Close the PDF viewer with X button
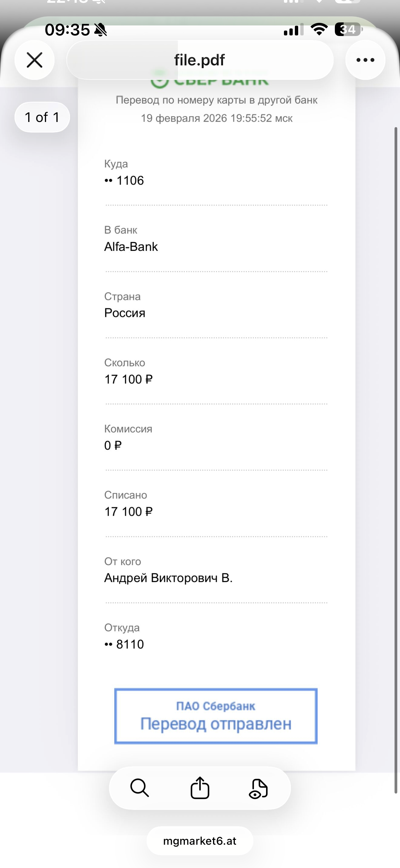 click(35, 60)
